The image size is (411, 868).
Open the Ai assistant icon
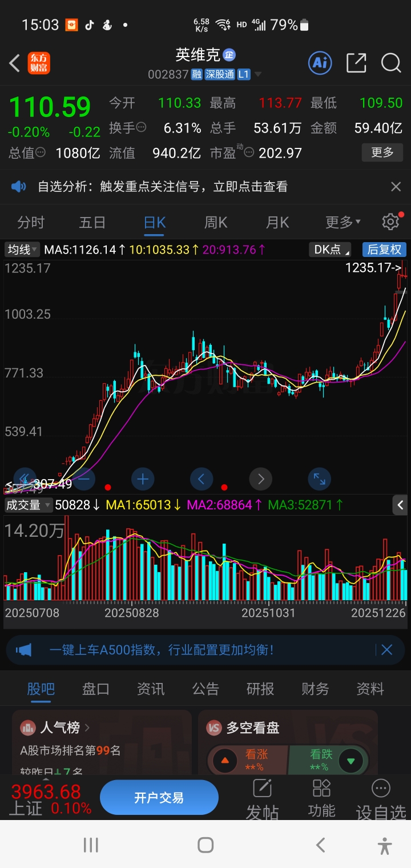pos(320,63)
